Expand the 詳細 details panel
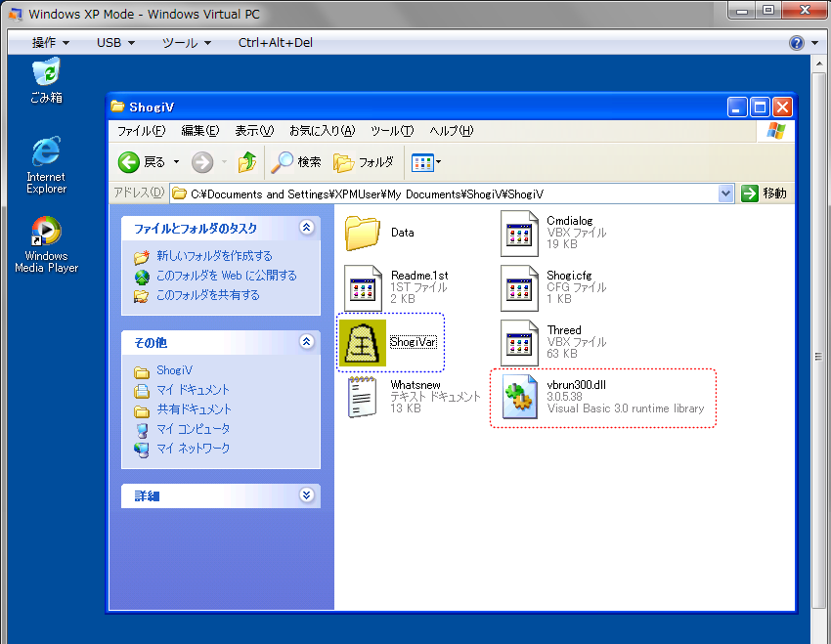This screenshot has height=644, width=831. pos(306,495)
